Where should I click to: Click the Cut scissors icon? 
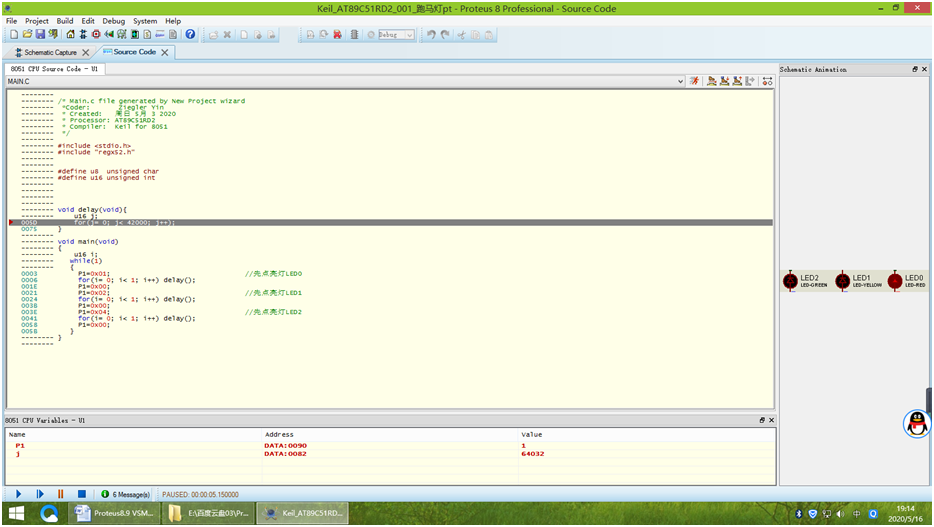pos(462,35)
